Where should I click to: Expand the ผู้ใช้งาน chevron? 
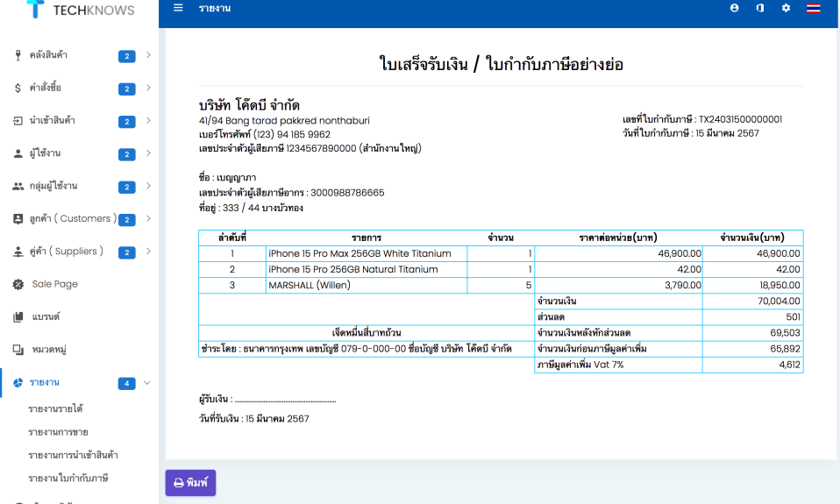[x=148, y=153]
